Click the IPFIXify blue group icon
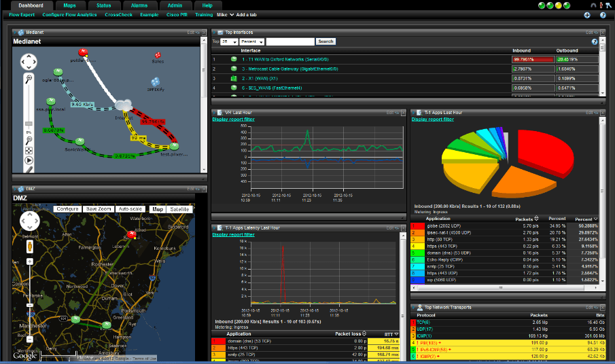Image resolution: width=615 pixels, height=364 pixels. (156, 81)
